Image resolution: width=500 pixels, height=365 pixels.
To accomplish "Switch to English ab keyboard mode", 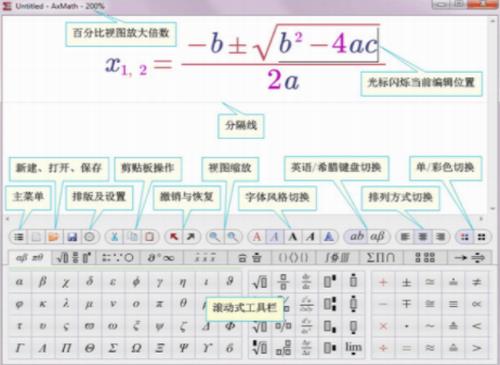I will tap(356, 237).
